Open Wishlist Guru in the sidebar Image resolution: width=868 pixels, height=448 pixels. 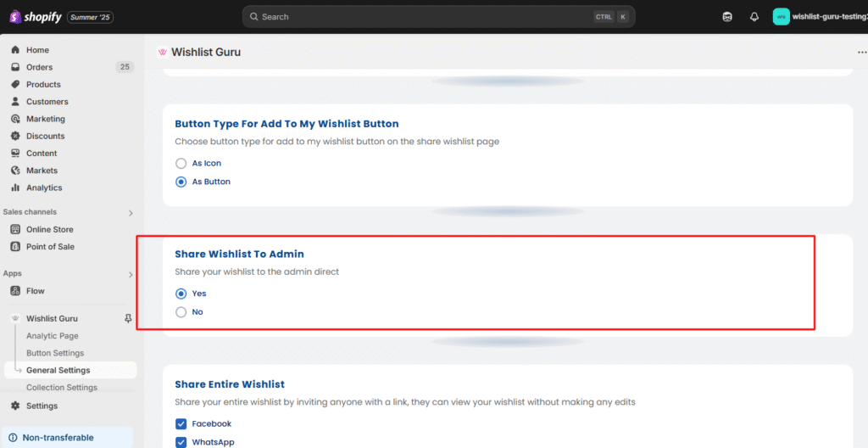52,319
